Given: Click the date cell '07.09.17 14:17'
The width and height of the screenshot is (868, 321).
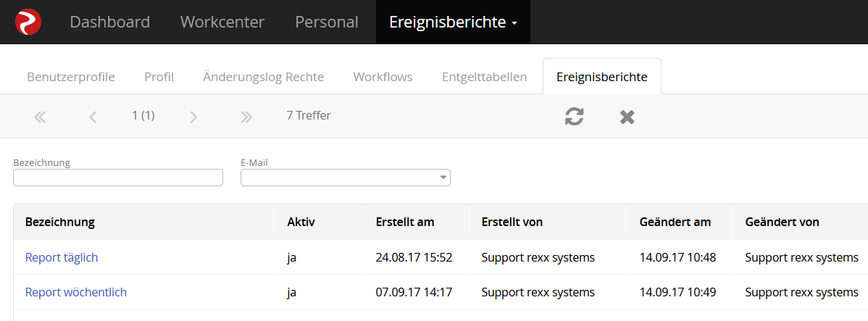Looking at the screenshot, I should pyautogui.click(x=414, y=292).
